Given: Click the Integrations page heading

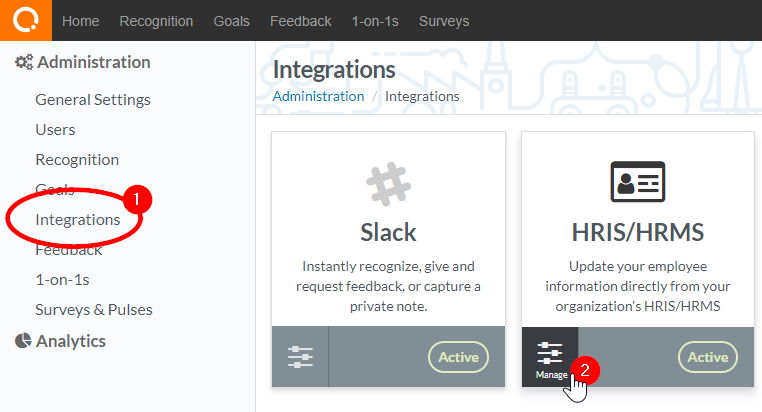Looking at the screenshot, I should pyautogui.click(x=334, y=69).
